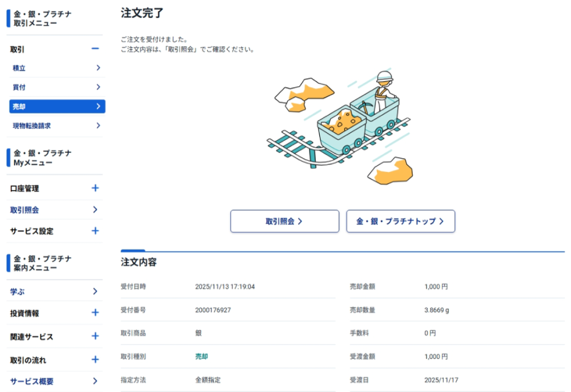Viewport: 571px width, 392px height.
Task: Click the 受付番号 value 2000176927
Action: click(213, 310)
